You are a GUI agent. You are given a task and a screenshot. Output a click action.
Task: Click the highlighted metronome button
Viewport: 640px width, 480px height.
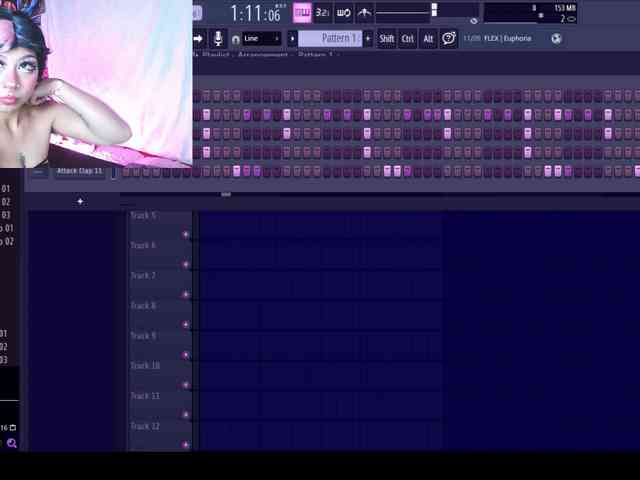(302, 13)
